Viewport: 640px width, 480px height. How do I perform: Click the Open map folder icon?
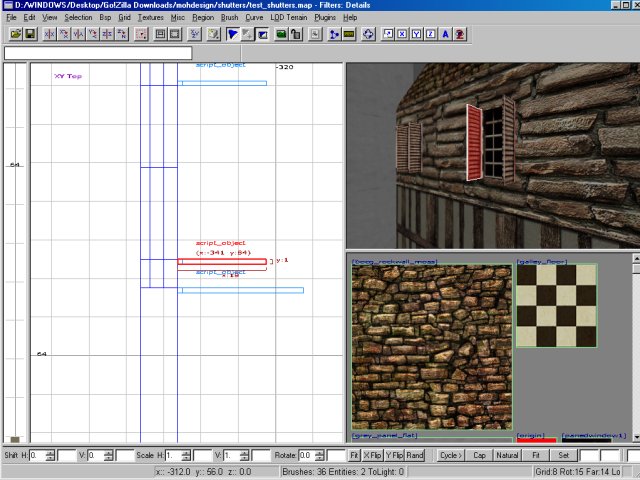16,35
